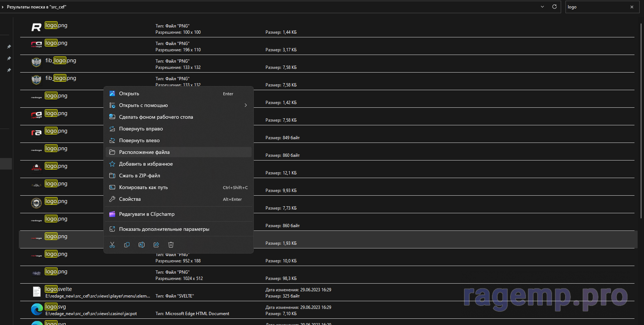Screen dimensions: 644x325
Task: Click the Rename icon in context menu
Action: (142, 245)
